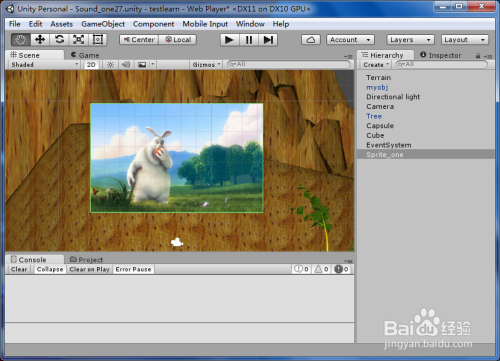The height and width of the screenshot is (361, 500).
Task: Open the Scene panel options menu
Action: [x=348, y=57]
